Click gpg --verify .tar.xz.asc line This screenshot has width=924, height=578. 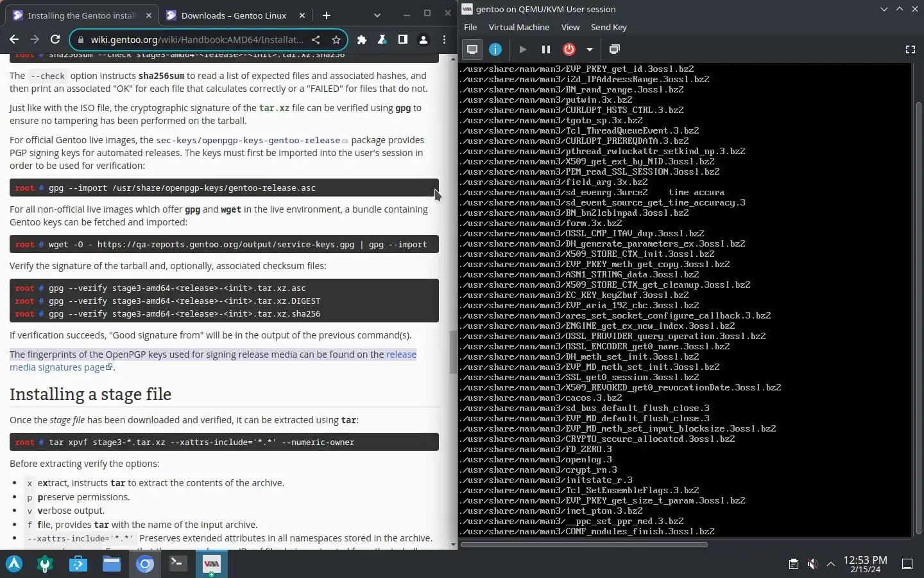pyautogui.click(x=160, y=288)
